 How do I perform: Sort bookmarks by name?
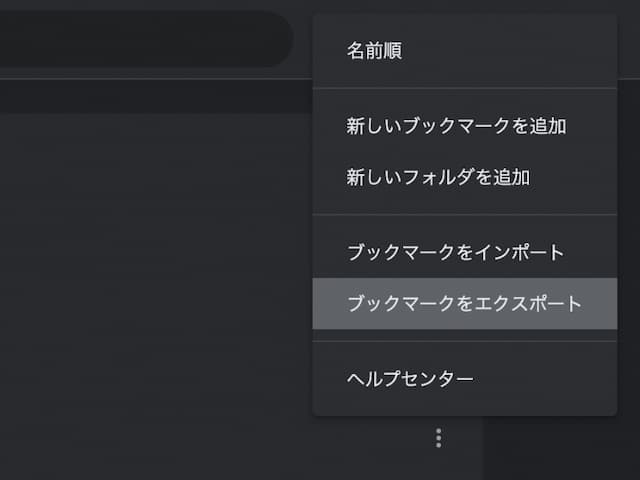(x=374, y=51)
